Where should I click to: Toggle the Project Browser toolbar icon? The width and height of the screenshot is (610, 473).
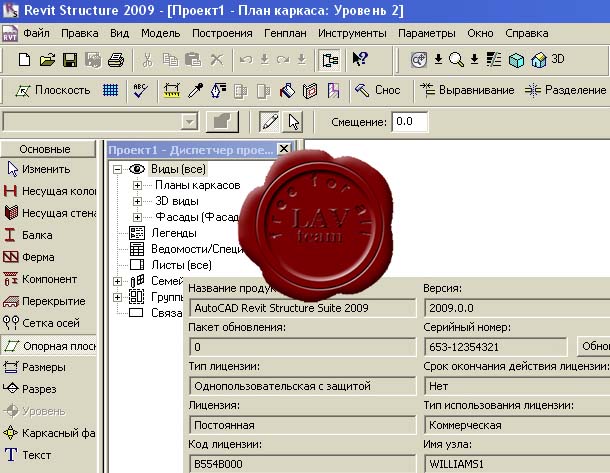coord(330,60)
